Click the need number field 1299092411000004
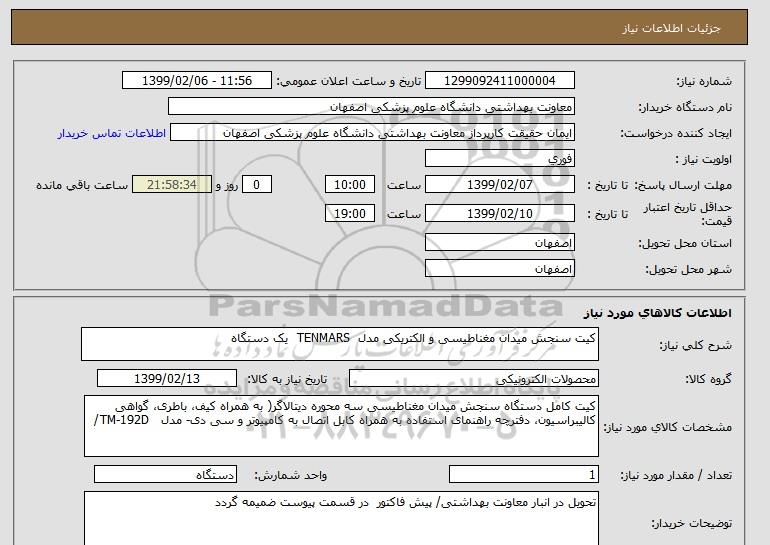The height and width of the screenshot is (545, 770). pyautogui.click(x=499, y=81)
